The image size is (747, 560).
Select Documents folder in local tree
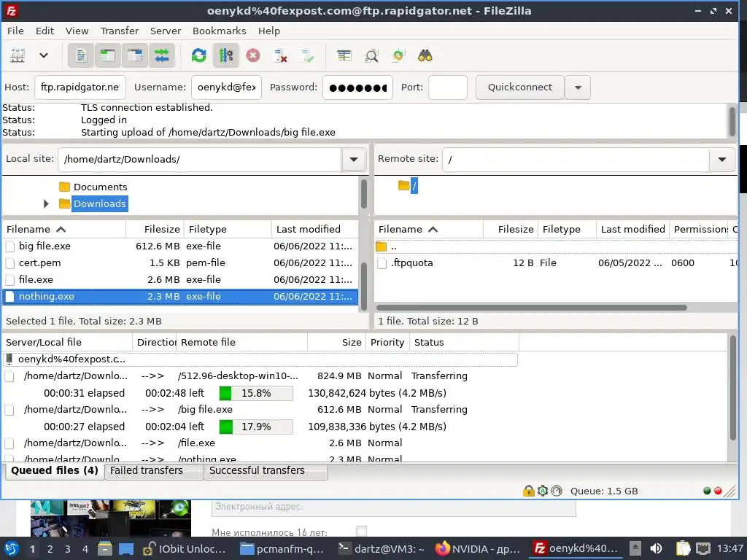click(100, 187)
